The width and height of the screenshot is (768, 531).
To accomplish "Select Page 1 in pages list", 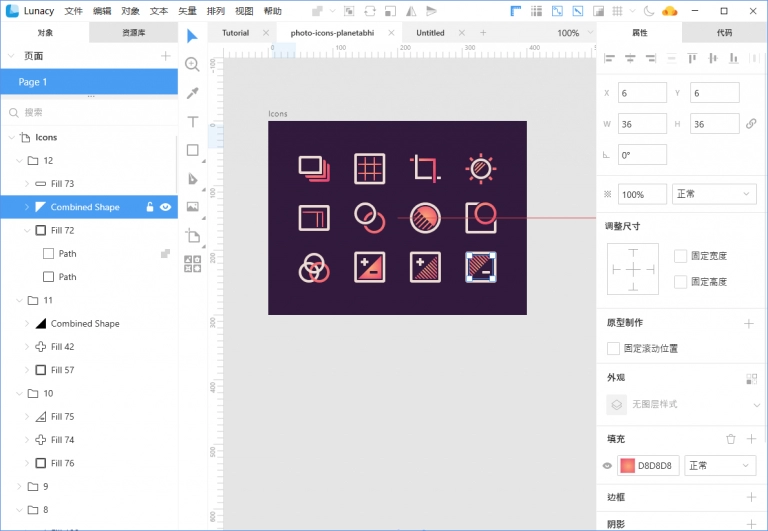I will tap(89, 82).
